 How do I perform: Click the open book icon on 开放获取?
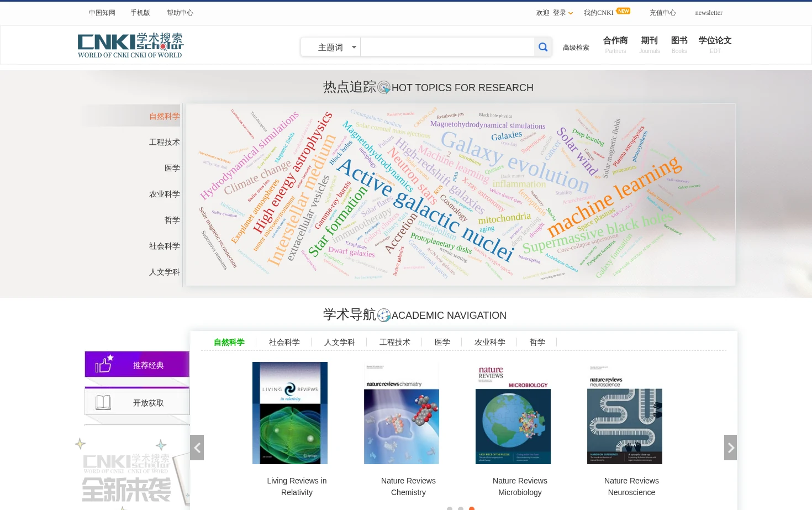click(103, 402)
